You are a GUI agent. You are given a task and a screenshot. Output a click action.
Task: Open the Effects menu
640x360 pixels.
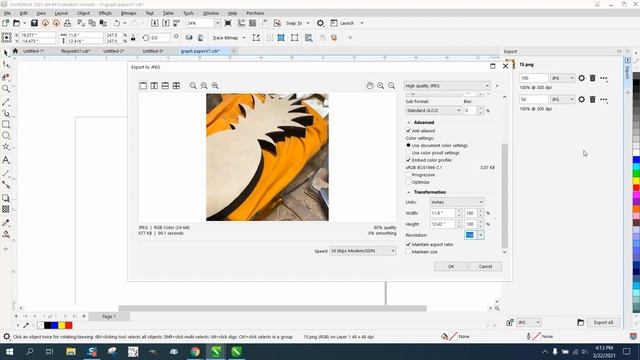click(x=105, y=13)
